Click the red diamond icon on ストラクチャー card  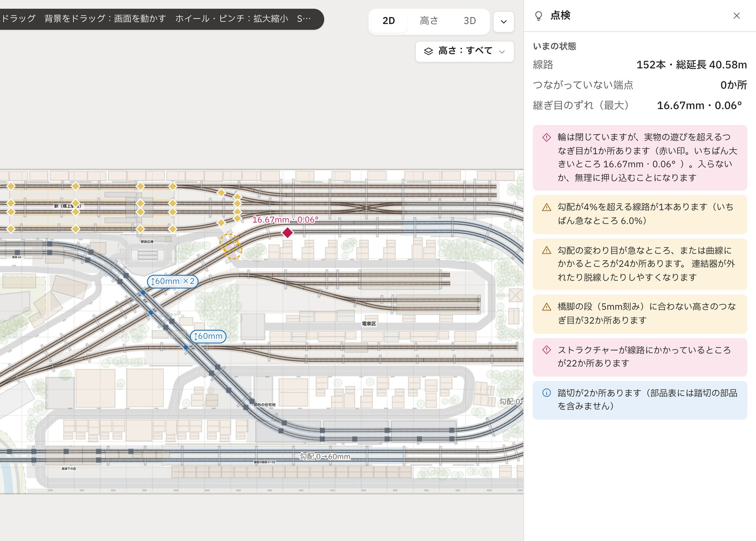(546, 349)
